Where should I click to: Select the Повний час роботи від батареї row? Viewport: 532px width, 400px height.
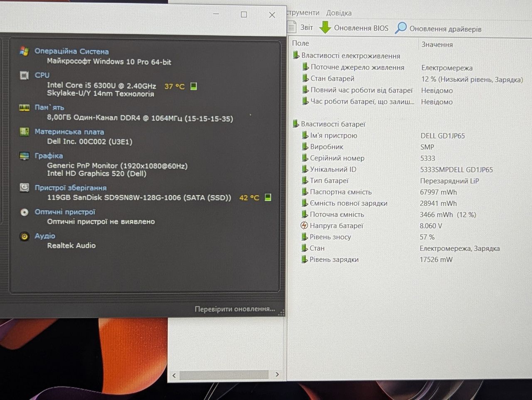pyautogui.click(x=377, y=90)
